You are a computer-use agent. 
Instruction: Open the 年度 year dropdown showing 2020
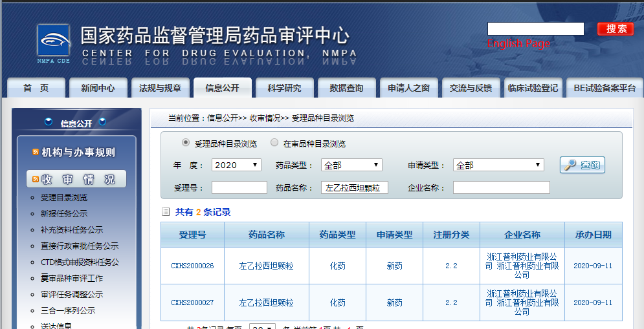(x=236, y=165)
